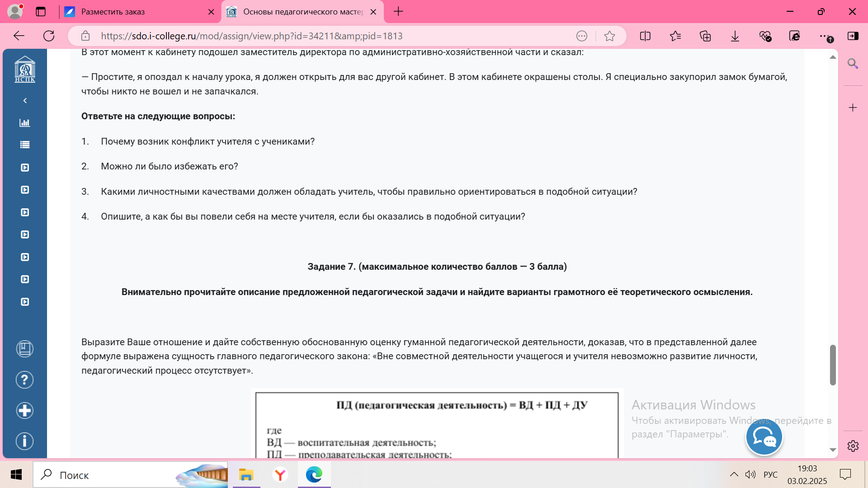Viewport: 868px width, 488px height.
Task: Add this page to favorites star
Action: (x=609, y=36)
